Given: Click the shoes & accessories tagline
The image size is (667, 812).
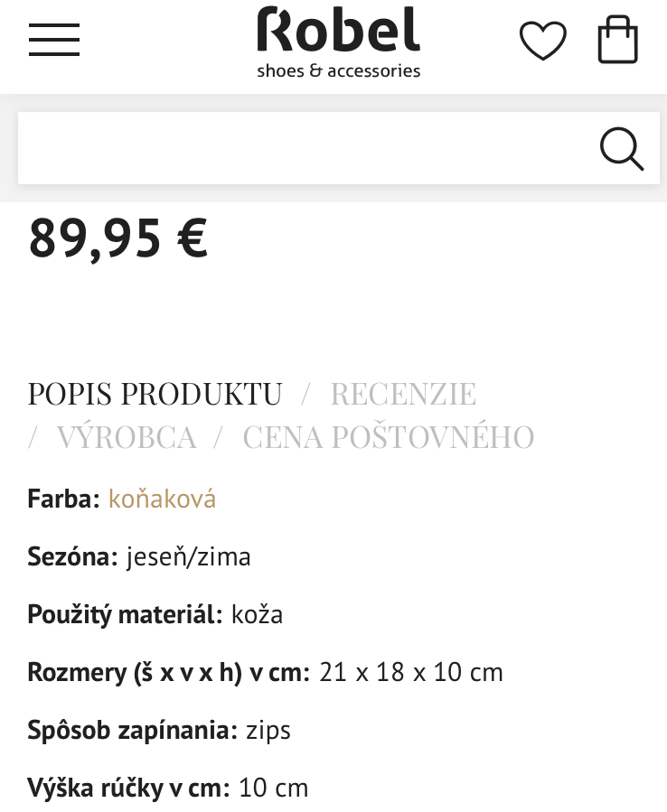Looking at the screenshot, I should tap(338, 70).
